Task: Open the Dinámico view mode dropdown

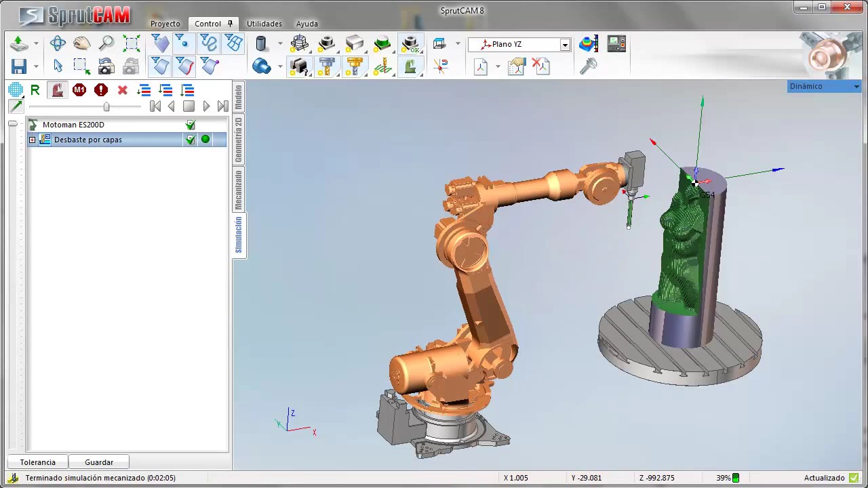Action: [856, 87]
